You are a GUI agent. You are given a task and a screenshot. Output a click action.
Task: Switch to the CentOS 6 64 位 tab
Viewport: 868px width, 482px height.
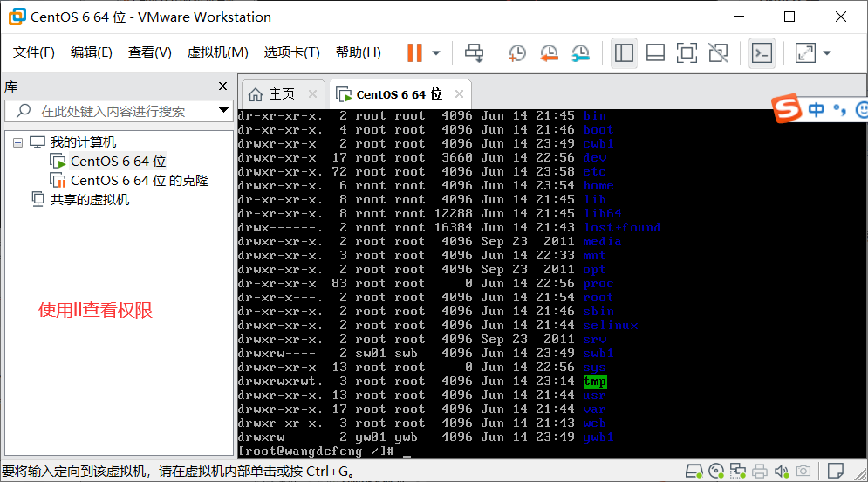click(399, 94)
